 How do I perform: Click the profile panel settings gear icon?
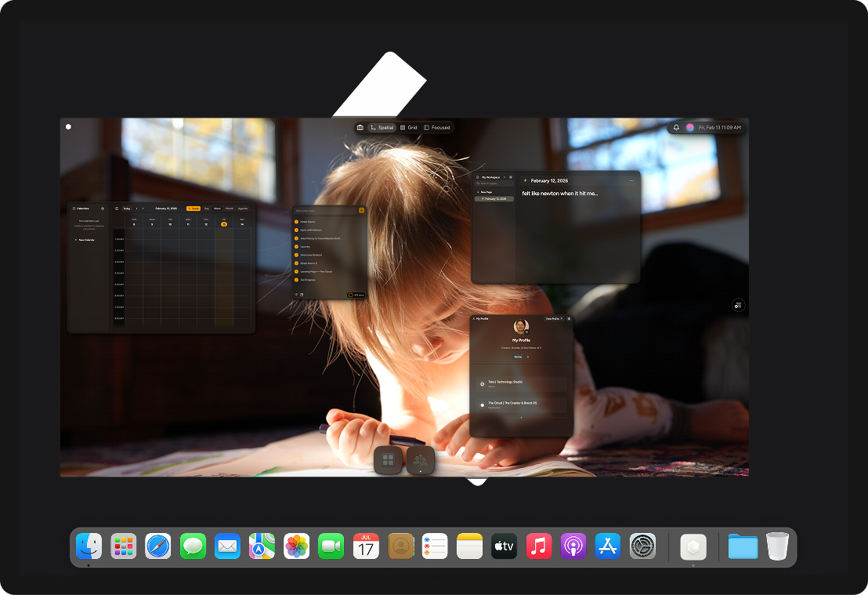(x=569, y=319)
